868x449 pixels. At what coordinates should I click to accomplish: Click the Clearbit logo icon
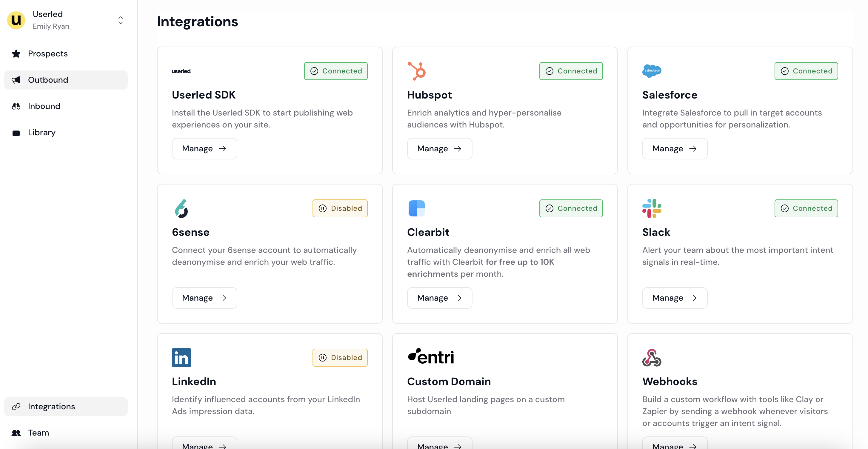click(416, 208)
